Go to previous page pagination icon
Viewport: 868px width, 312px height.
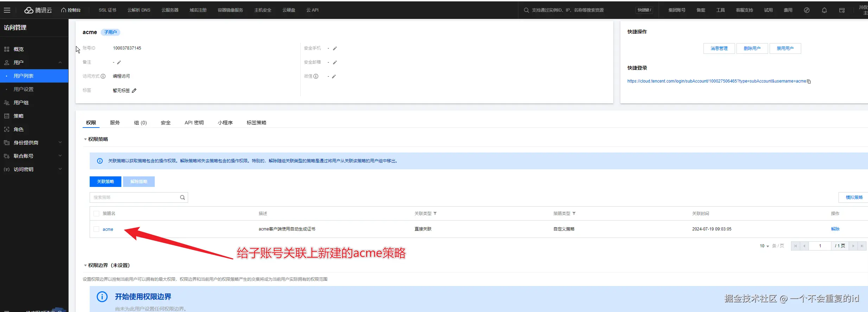click(804, 246)
